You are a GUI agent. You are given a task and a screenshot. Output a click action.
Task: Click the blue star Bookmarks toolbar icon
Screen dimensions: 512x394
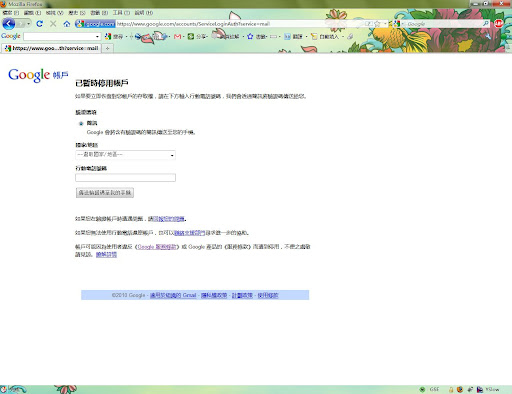point(250,36)
